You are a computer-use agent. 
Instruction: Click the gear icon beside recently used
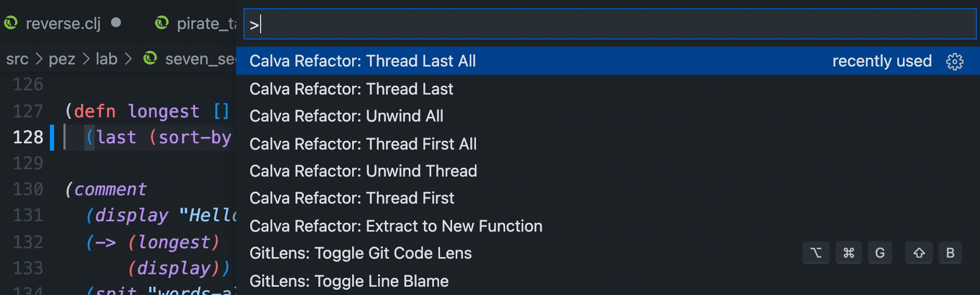pos(955,61)
